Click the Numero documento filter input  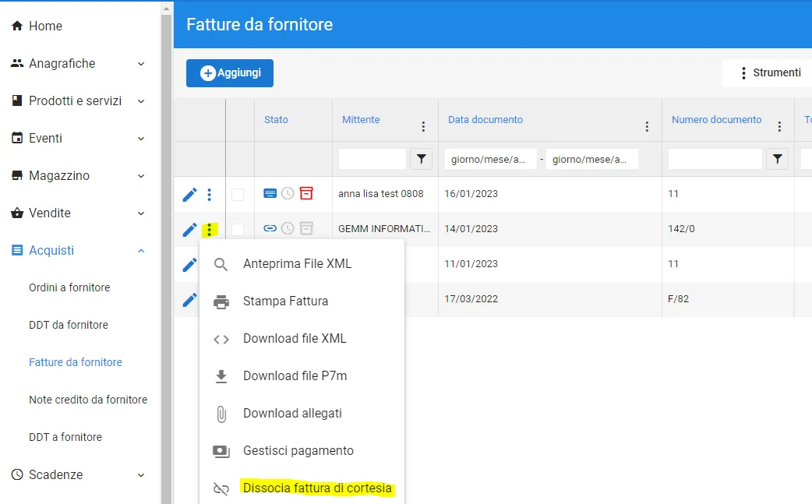[715, 159]
